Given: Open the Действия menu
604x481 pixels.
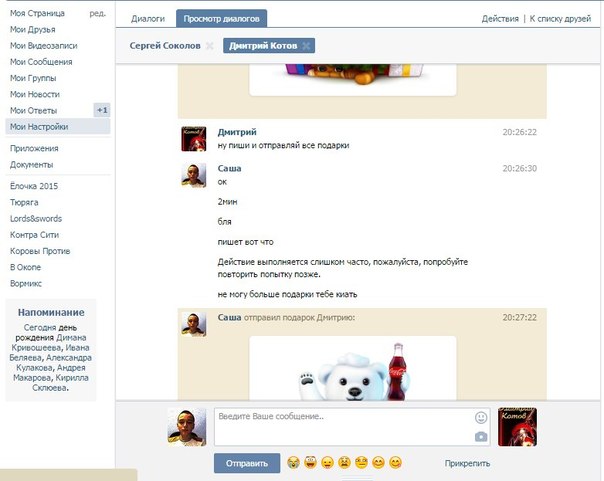Looking at the screenshot, I should 500,18.
